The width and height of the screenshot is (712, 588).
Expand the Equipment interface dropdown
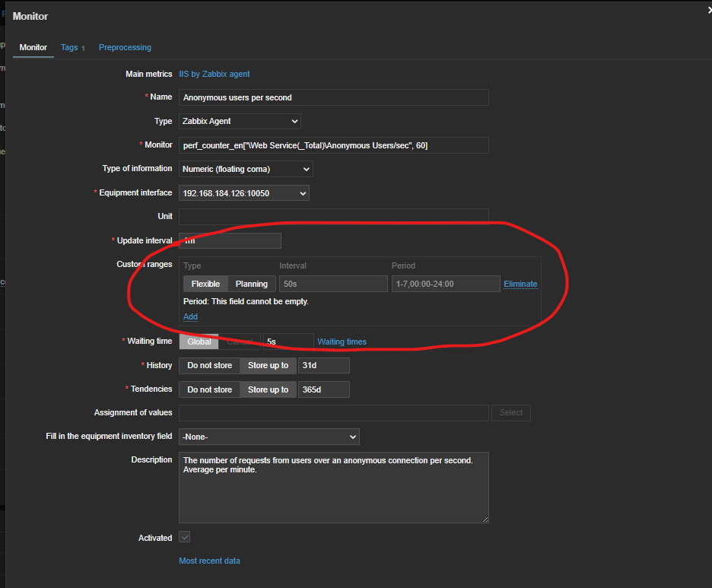(243, 193)
